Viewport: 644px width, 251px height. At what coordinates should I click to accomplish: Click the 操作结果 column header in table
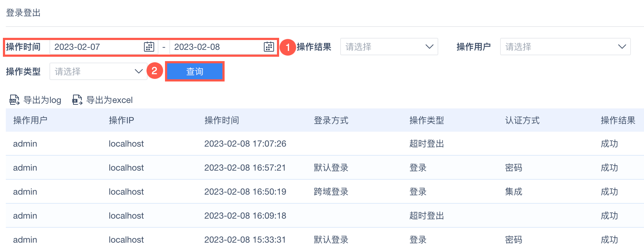(618, 120)
